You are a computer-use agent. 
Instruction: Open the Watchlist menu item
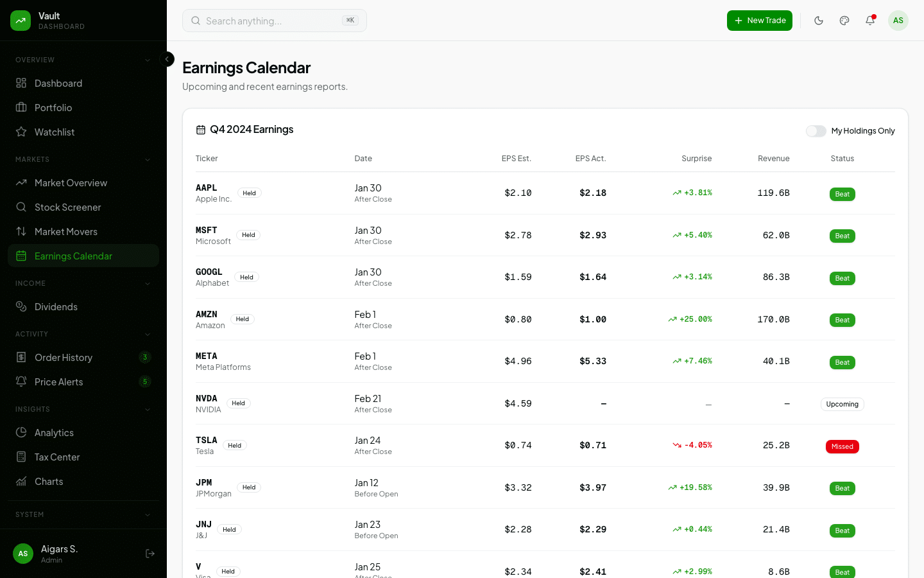click(x=55, y=132)
